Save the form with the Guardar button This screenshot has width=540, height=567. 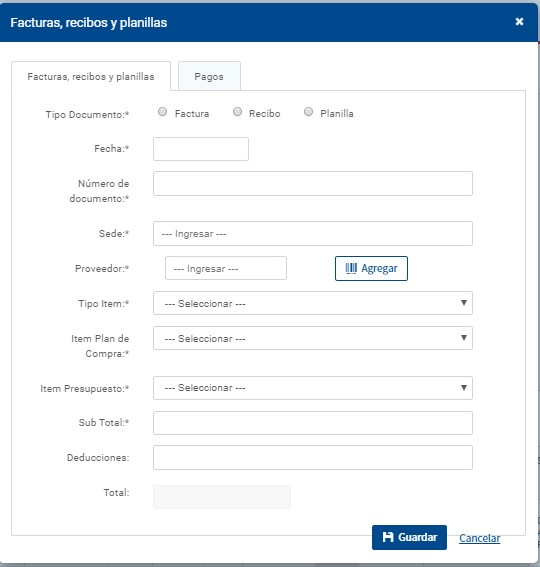(409, 537)
